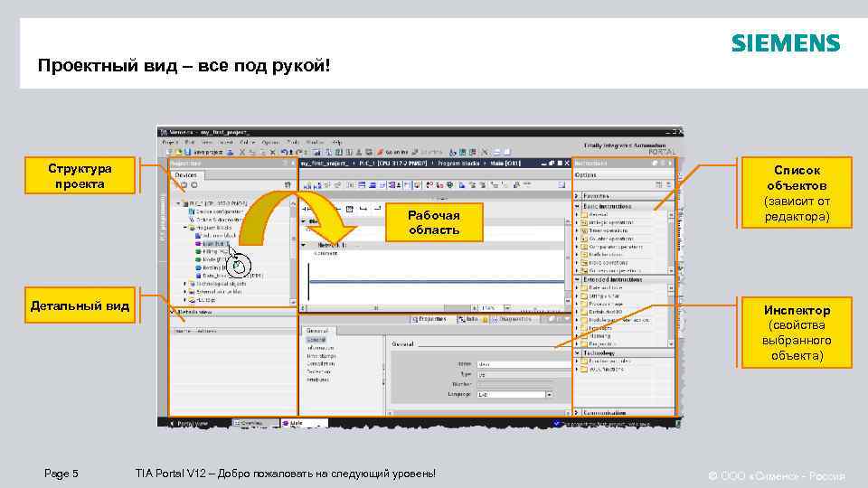
Task: Expand the Favorites section in Instructions
Action: point(577,196)
